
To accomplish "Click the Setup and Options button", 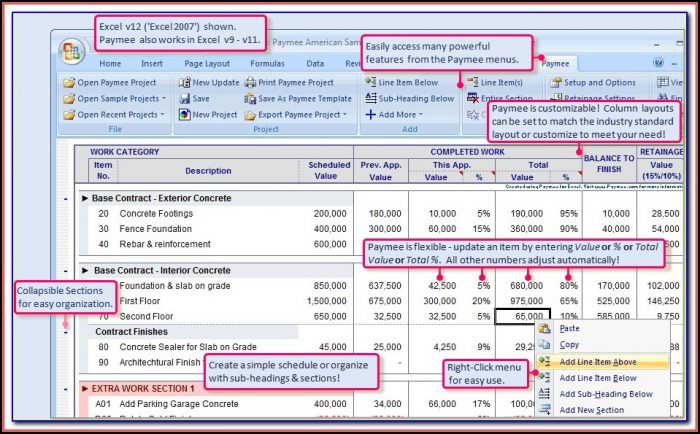I will click(593, 83).
